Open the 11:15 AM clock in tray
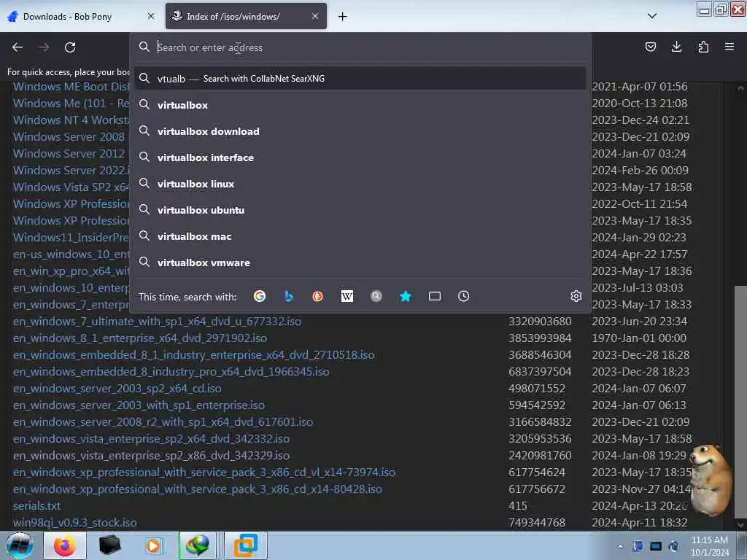 tap(709, 545)
